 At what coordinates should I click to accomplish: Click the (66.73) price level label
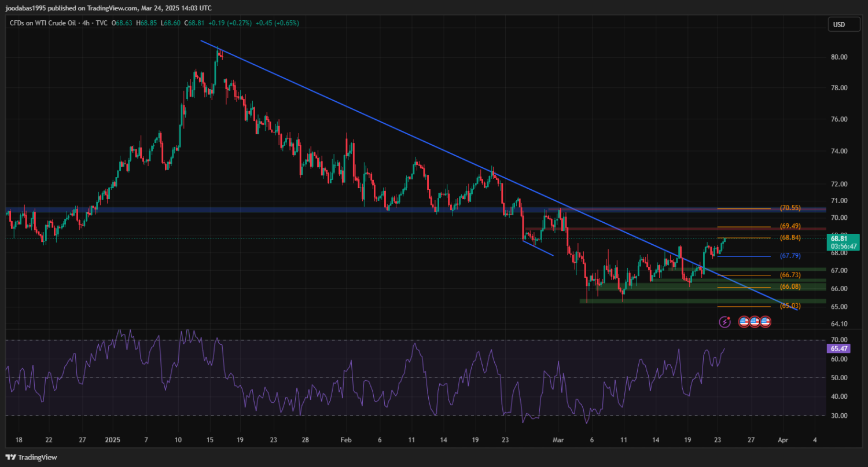tap(790, 275)
